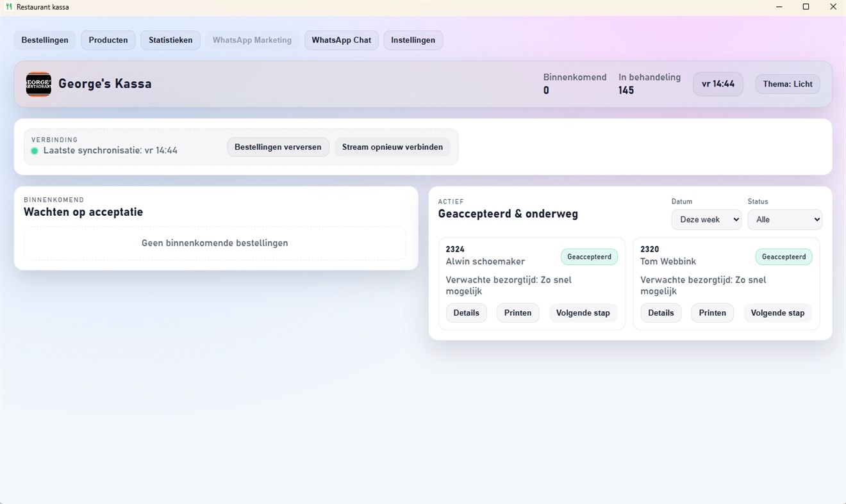Click the vr 14:44 clock pill
Viewport: 846px width, 504px height.
tap(718, 84)
